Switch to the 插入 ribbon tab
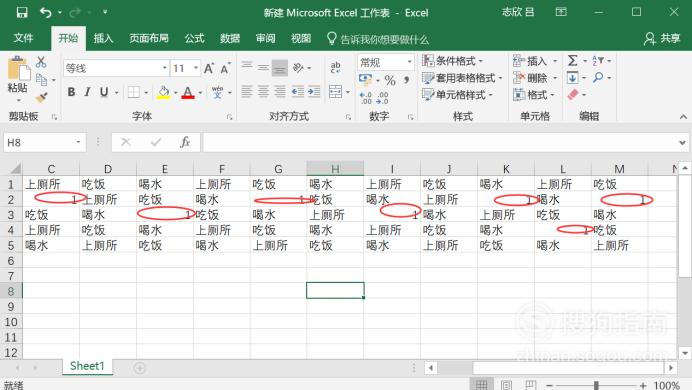 coord(104,38)
